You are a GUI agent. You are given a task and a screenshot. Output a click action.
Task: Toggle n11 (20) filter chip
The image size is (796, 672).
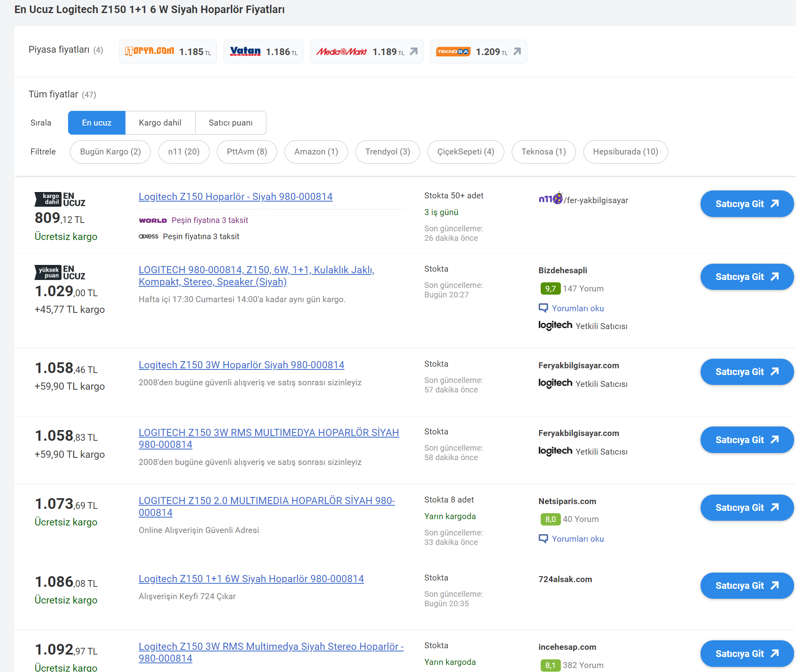184,152
